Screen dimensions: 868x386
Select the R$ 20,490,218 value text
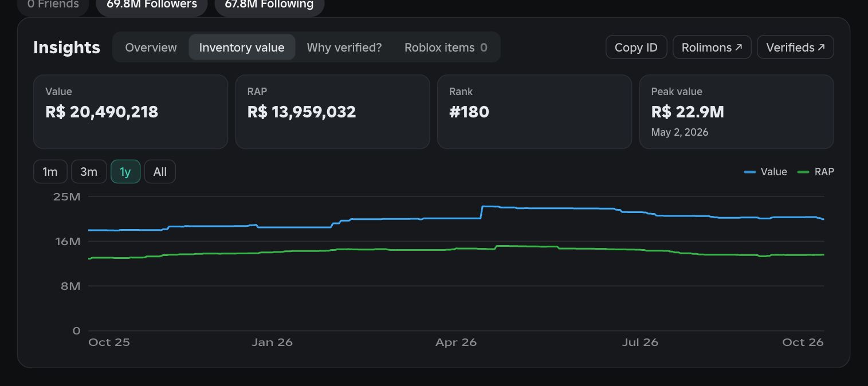(x=102, y=112)
